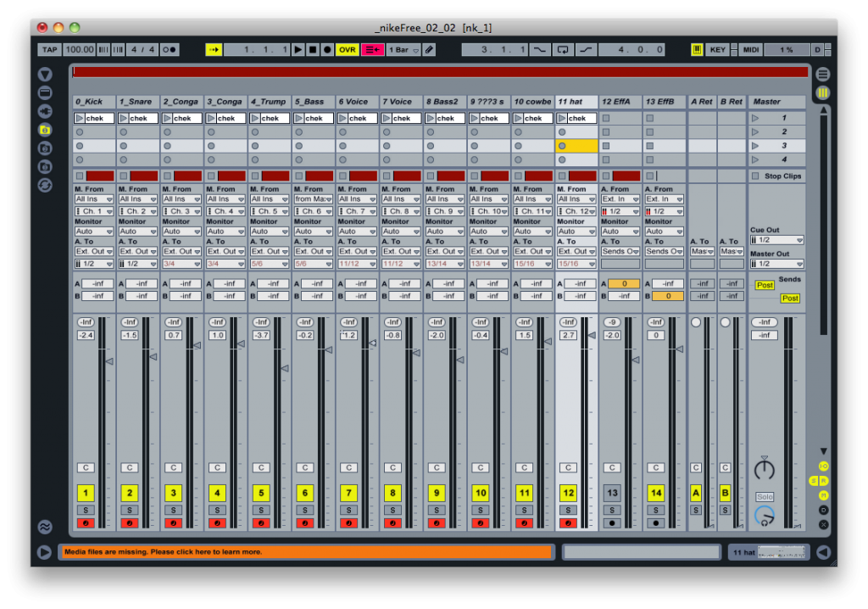Deactivate track 1 Kick activator button
Viewport: 868px width, 609px height.
pos(85,493)
